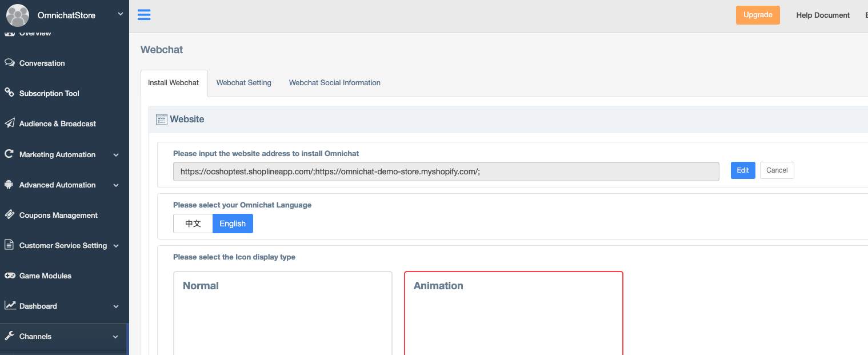Select English as the Omnichat language

(x=233, y=224)
